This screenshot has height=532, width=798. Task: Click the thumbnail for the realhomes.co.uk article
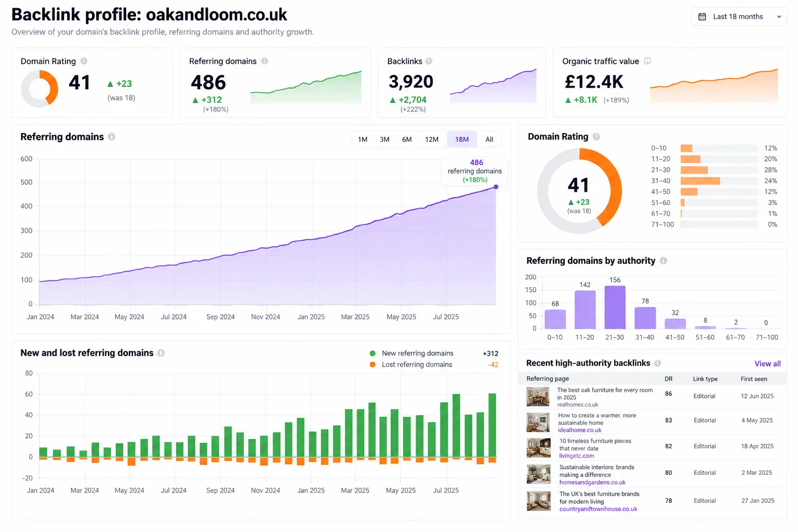point(538,397)
